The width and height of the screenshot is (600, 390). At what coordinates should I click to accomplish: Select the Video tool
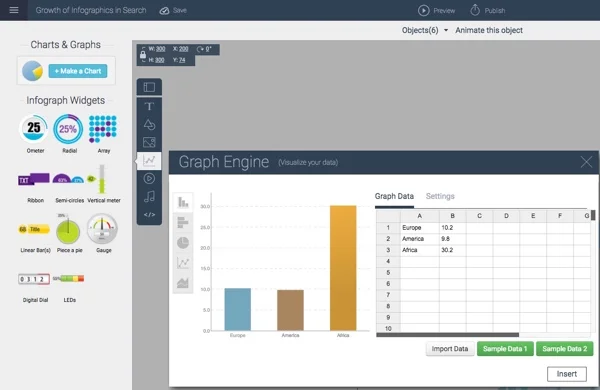(149, 178)
